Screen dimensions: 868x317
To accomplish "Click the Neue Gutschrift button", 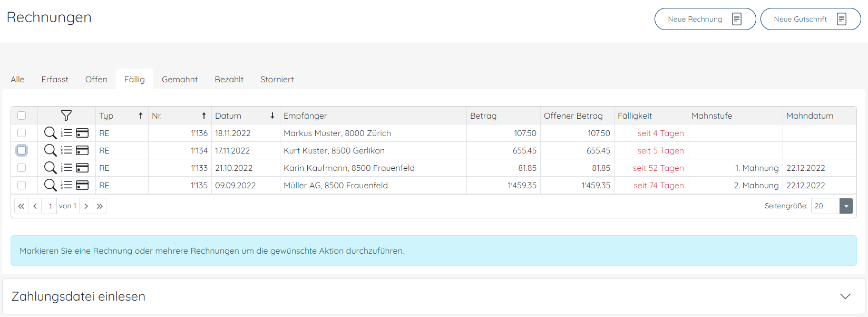I will click(810, 19).
